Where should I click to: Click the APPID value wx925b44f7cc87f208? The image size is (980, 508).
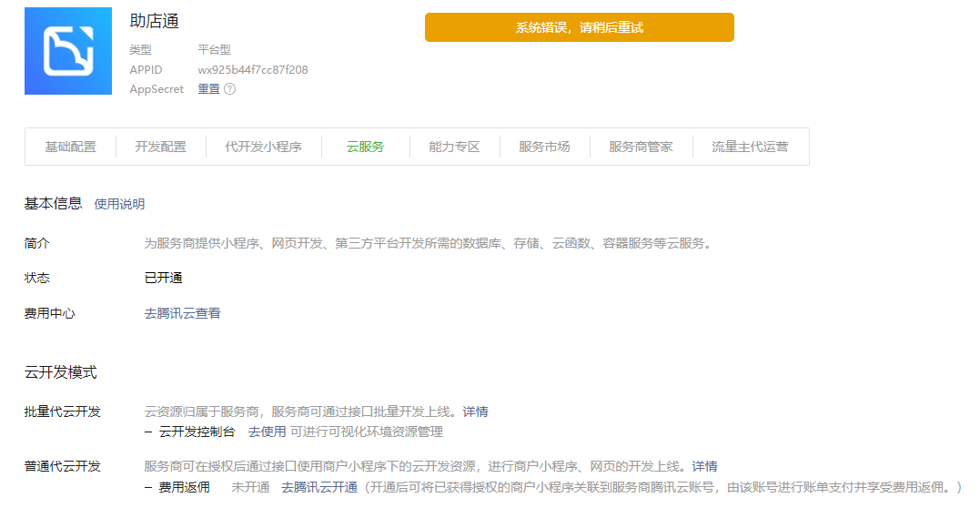point(253,69)
